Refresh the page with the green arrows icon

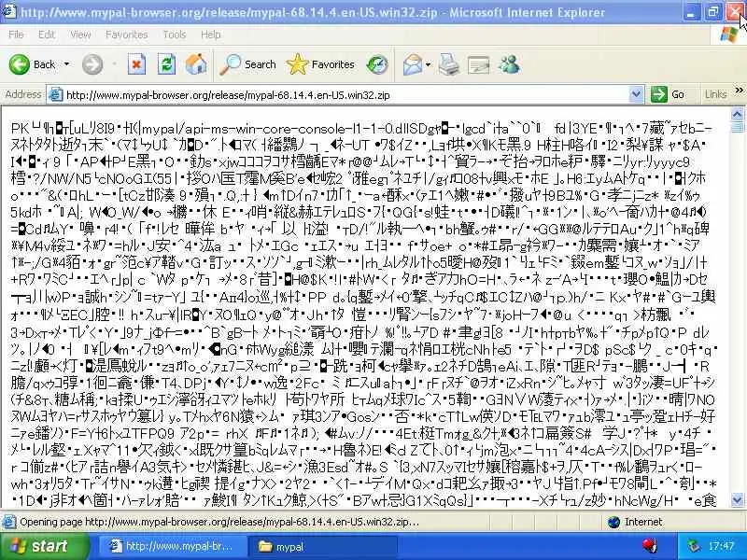click(x=166, y=63)
